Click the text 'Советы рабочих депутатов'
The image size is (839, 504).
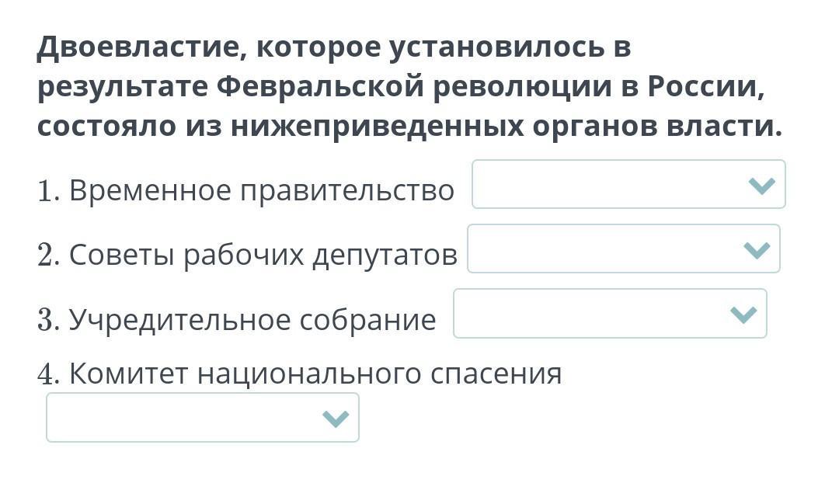point(263,255)
